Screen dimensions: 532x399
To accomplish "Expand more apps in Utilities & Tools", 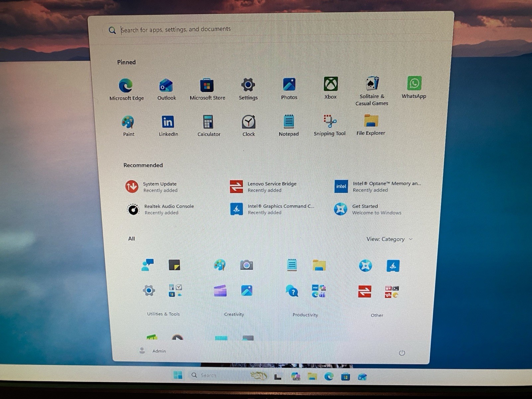I will 175,291.
